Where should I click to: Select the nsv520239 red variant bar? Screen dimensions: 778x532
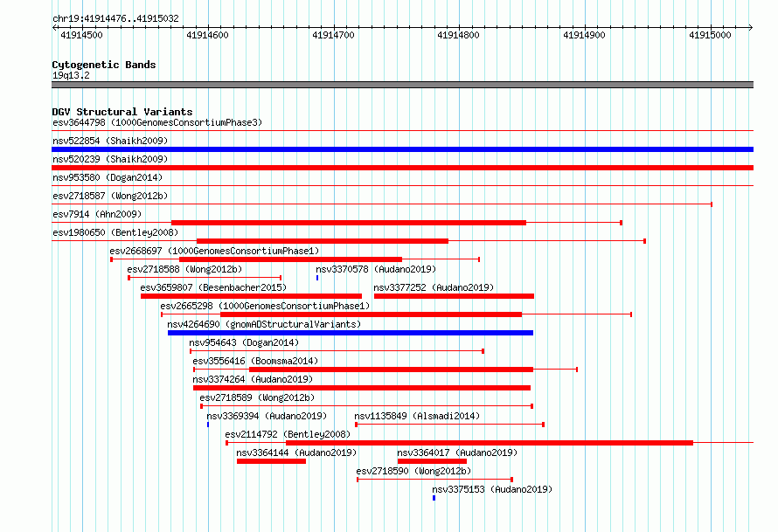402,168
